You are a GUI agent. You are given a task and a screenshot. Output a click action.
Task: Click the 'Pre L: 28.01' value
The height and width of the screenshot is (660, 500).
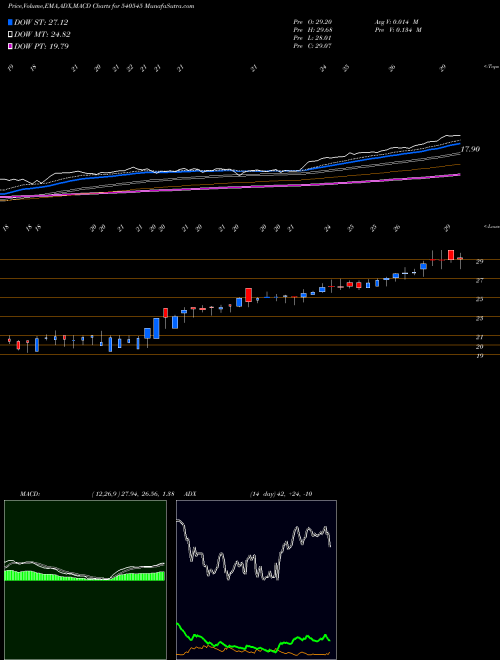[312, 38]
